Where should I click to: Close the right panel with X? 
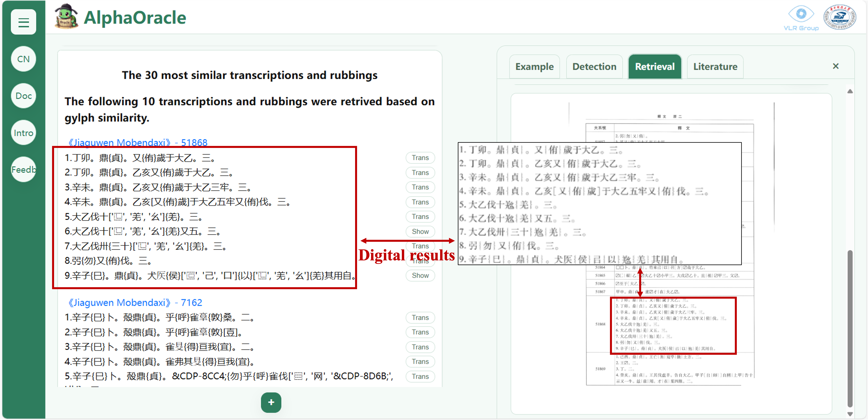click(835, 66)
